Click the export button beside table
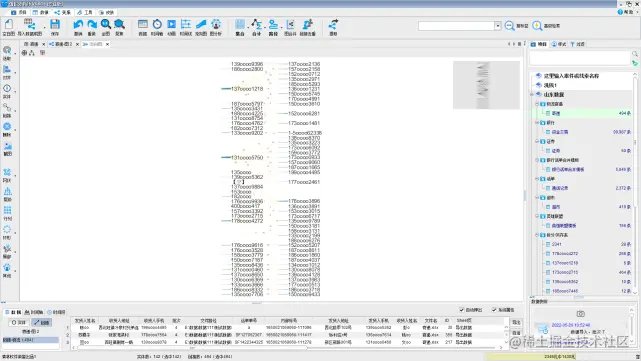 (516, 322)
